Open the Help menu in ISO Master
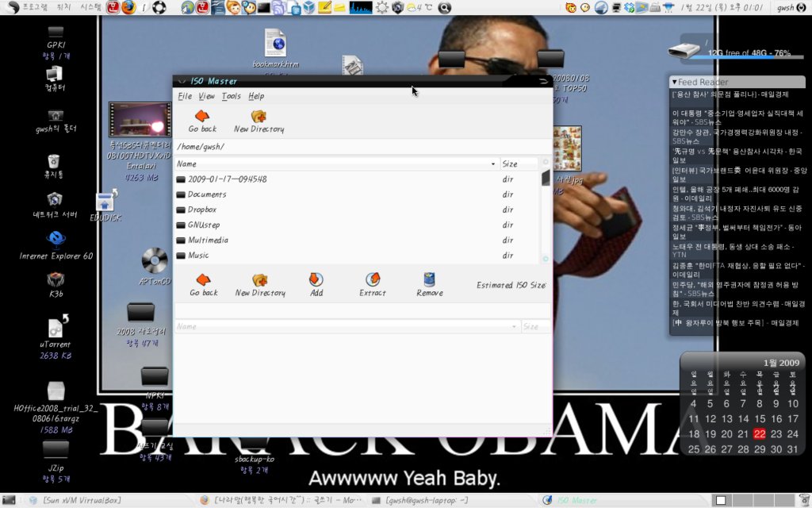 256,96
